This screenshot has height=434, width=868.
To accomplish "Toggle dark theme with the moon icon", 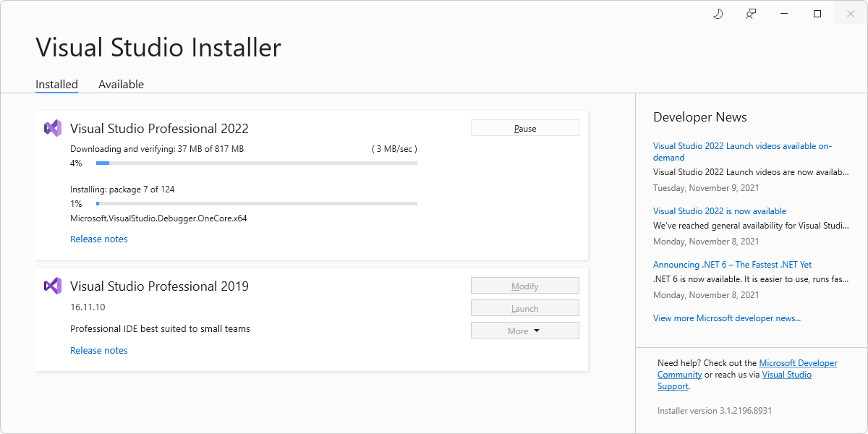I will pos(718,13).
